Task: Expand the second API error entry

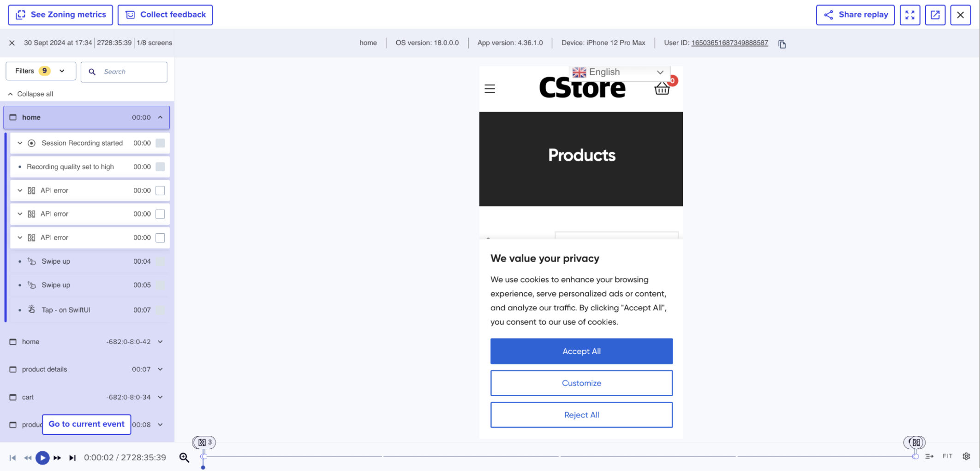Action: pos(20,214)
